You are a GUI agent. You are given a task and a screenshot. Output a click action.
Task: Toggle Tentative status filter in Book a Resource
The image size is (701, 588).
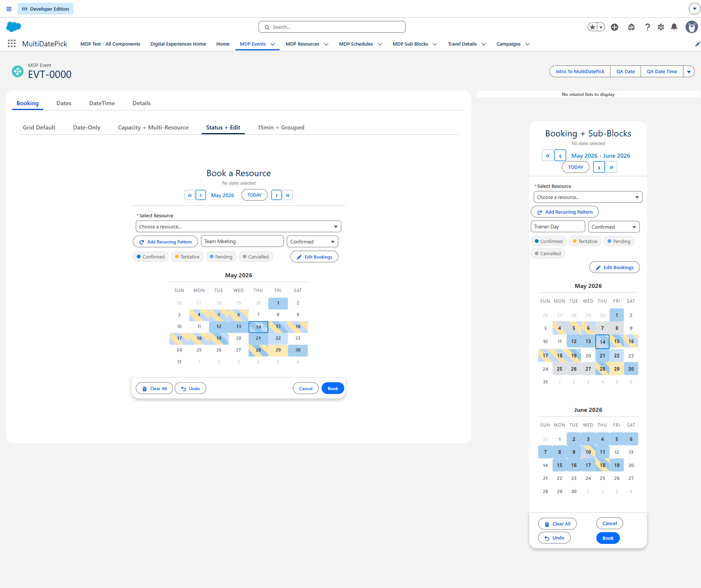(187, 257)
